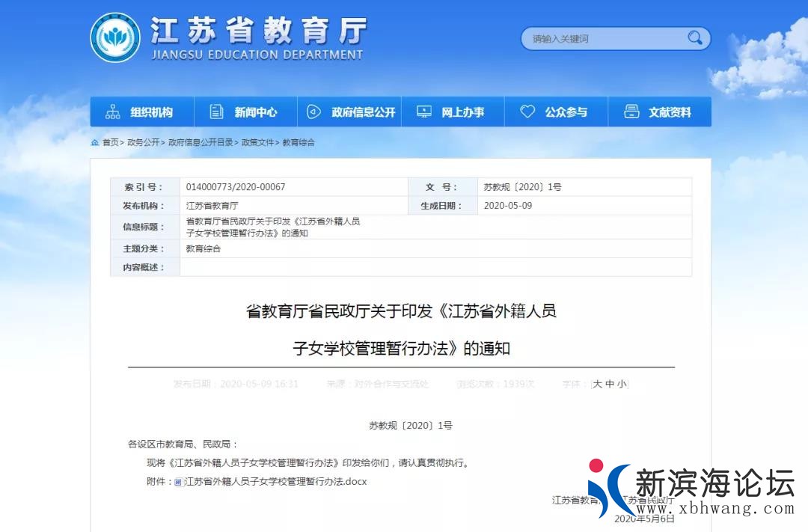
Task: Navigate to 政策文件 in the breadcrumb
Action: (x=259, y=142)
